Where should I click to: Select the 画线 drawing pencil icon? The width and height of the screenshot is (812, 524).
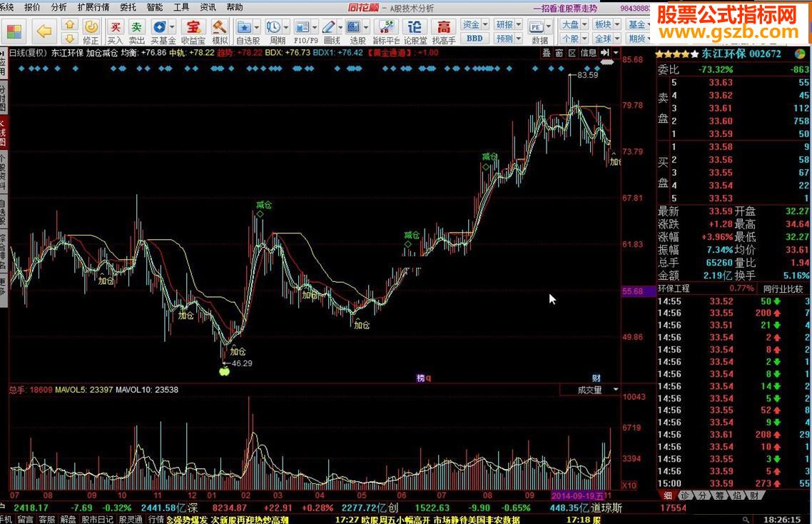328,27
